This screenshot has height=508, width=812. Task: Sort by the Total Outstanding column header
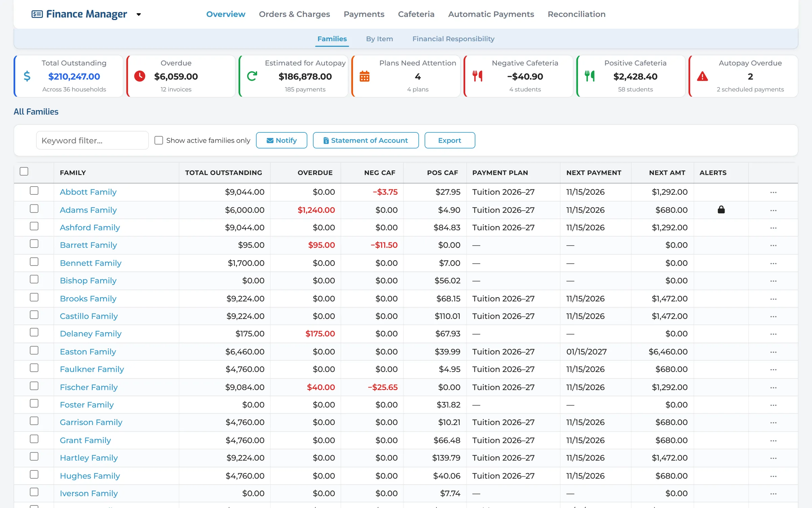[x=224, y=173]
